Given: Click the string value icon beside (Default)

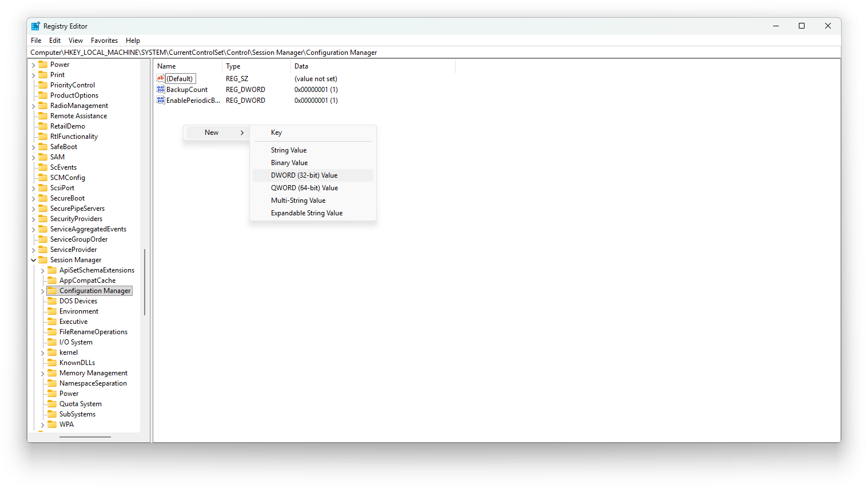Looking at the screenshot, I should (161, 79).
